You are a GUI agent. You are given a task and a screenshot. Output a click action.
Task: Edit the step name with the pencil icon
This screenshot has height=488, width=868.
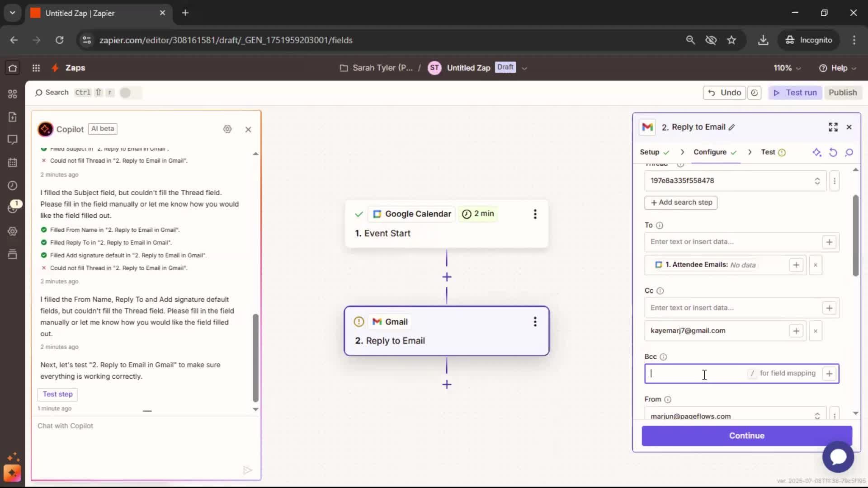click(x=732, y=127)
